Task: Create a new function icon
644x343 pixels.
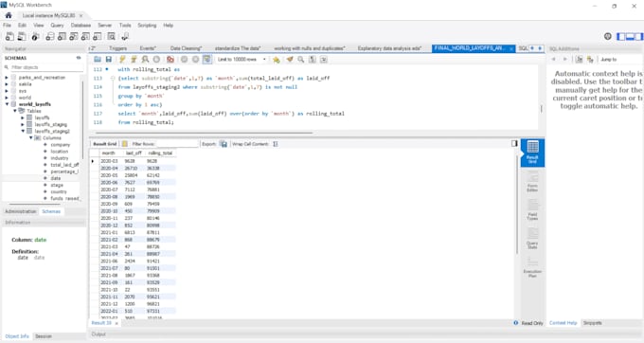Action: (98, 37)
